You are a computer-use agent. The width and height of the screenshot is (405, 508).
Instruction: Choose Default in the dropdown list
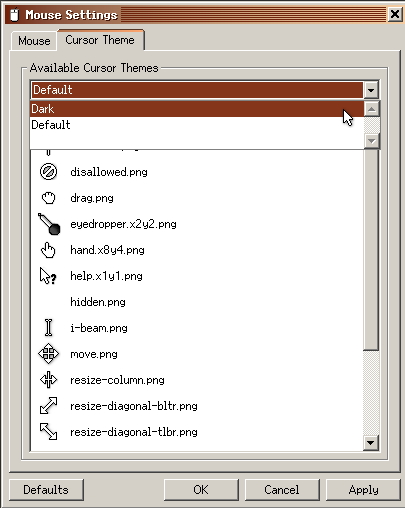pyautogui.click(x=197, y=125)
